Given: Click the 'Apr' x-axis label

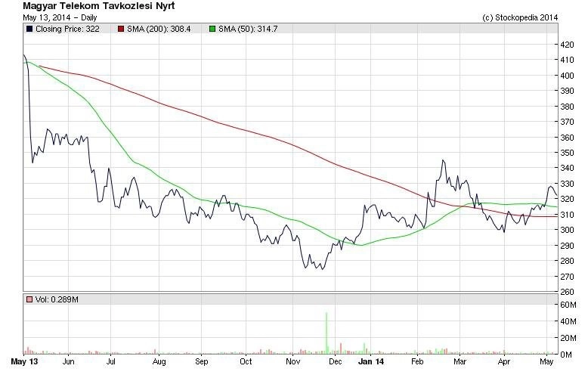Looking at the screenshot, I should 503,362.
